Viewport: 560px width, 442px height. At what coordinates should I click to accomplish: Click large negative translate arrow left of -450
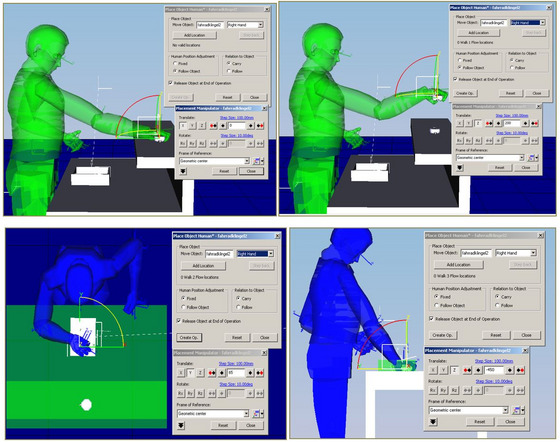(467, 370)
